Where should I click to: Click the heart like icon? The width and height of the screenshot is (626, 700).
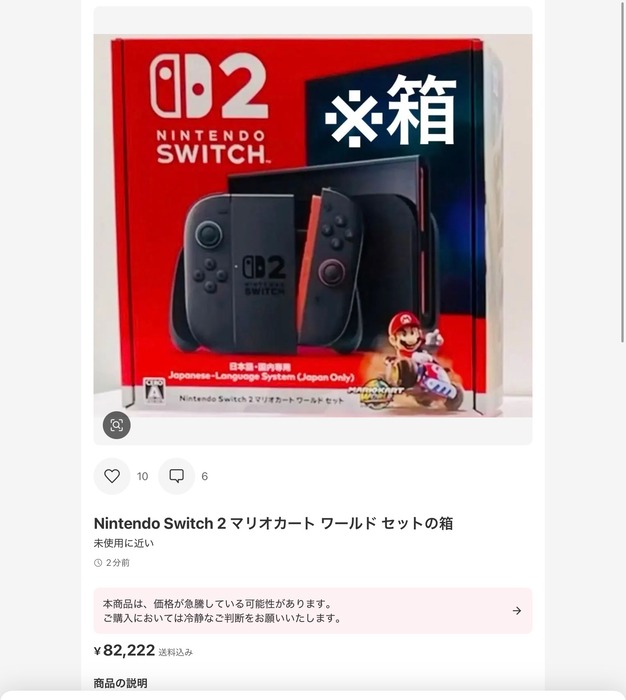coord(112,476)
